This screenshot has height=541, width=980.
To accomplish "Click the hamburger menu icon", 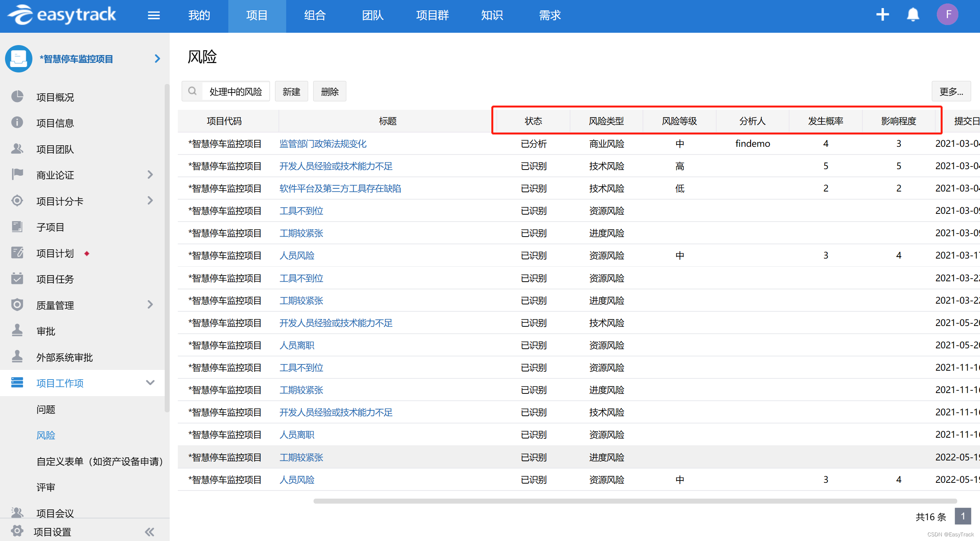I will pyautogui.click(x=153, y=15).
